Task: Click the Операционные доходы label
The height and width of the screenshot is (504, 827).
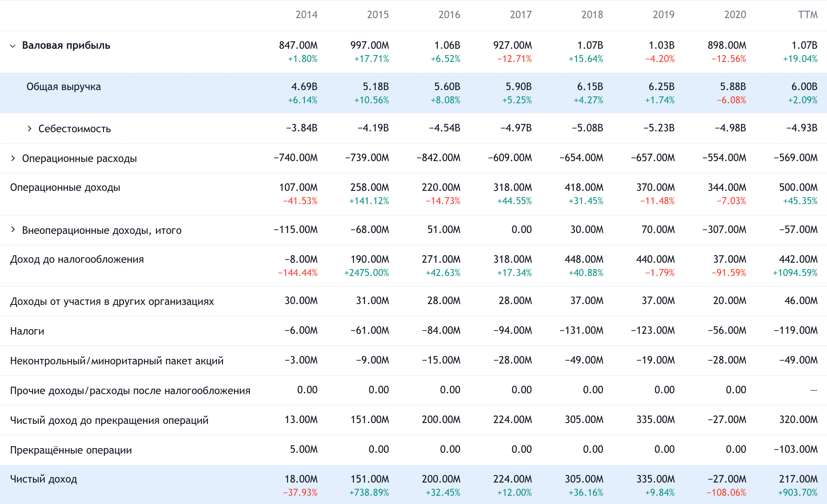Action: [x=65, y=188]
